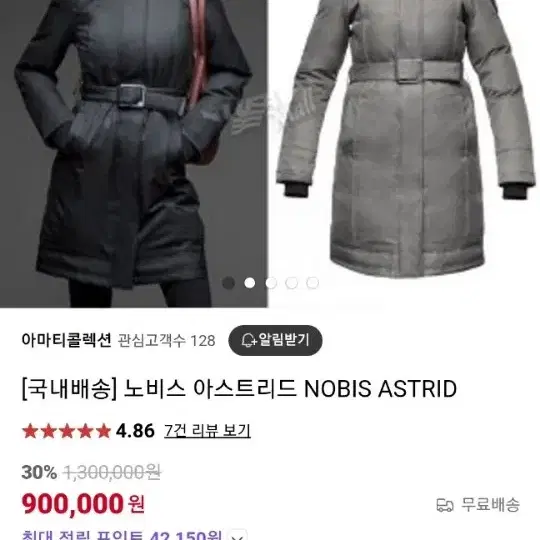This screenshot has width=540, height=540.
Task: Select the second carousel page dot
Action: point(250,283)
